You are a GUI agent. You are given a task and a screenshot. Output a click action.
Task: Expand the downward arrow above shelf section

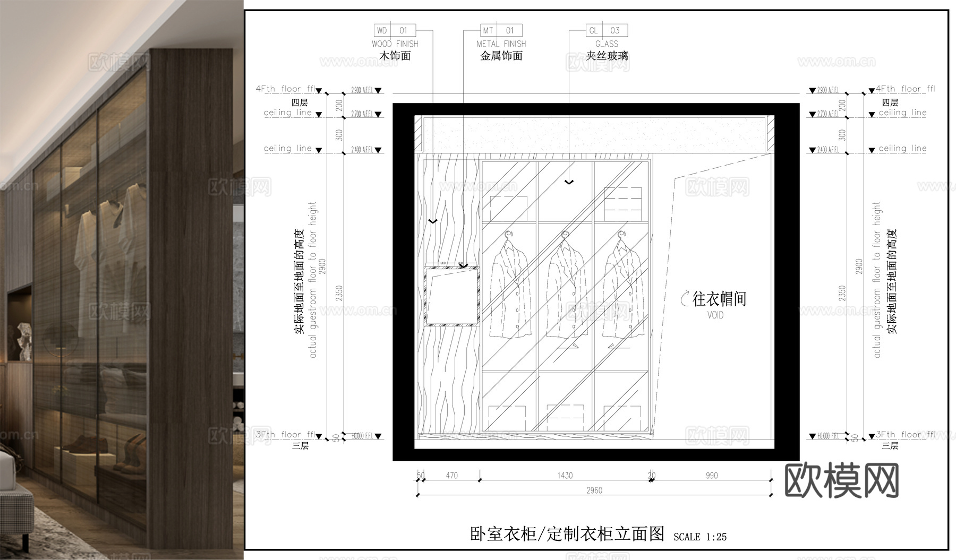coord(569,183)
